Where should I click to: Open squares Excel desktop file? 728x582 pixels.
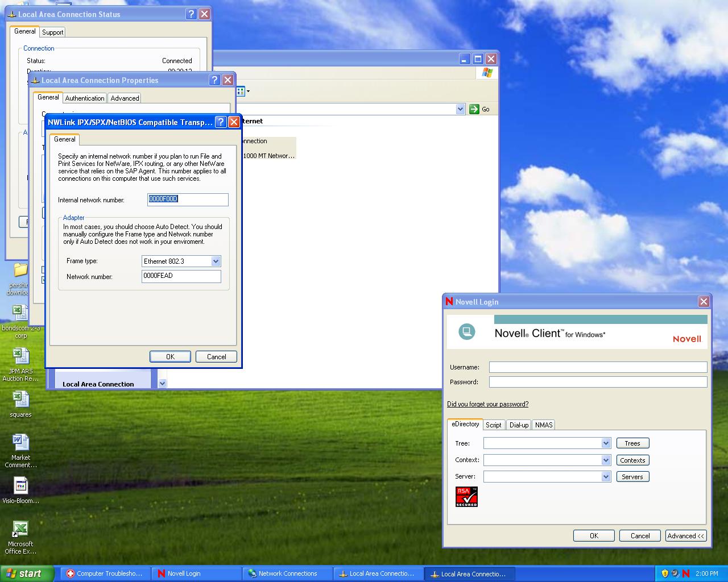[x=21, y=404]
